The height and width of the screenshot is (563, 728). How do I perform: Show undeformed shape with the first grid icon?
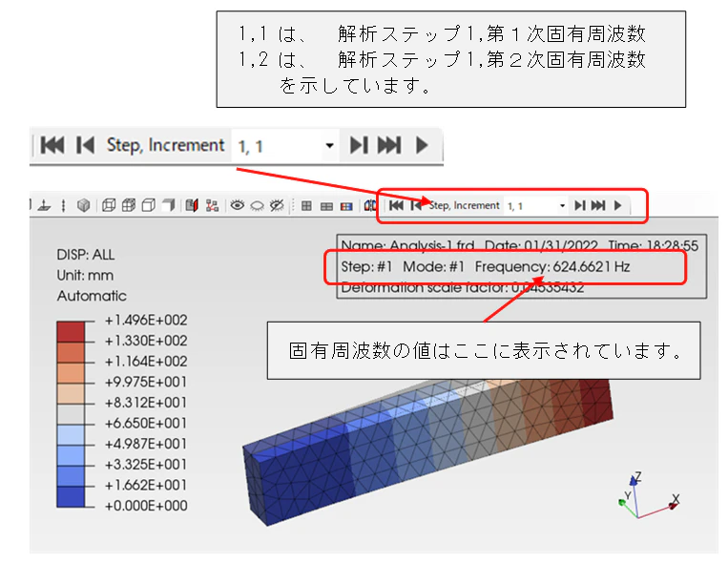click(306, 206)
